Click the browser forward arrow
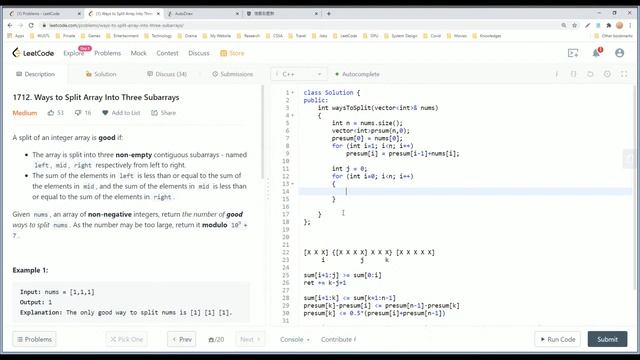The image size is (640, 360). pyautogui.click(x=20, y=25)
